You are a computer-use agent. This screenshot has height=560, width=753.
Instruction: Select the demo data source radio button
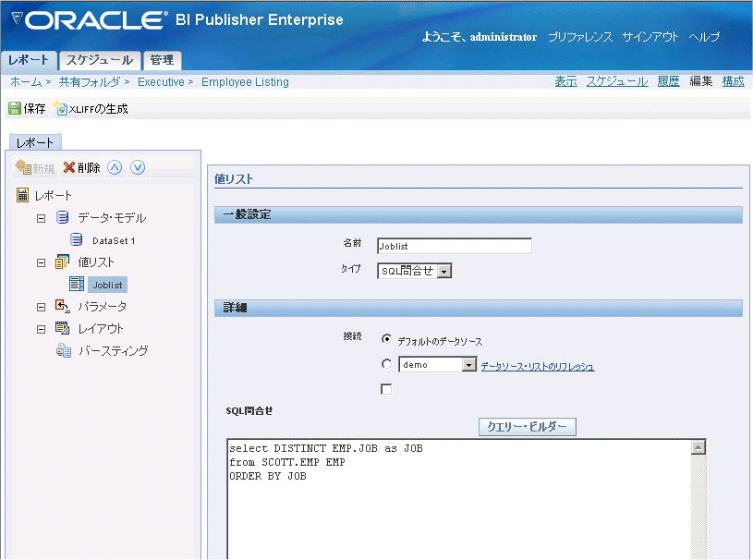click(386, 364)
